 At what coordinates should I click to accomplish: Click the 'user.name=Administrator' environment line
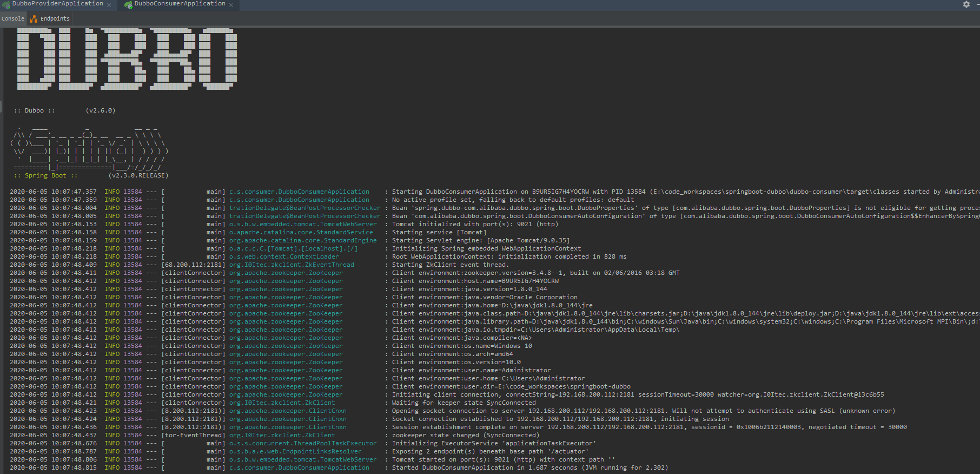tap(471, 370)
